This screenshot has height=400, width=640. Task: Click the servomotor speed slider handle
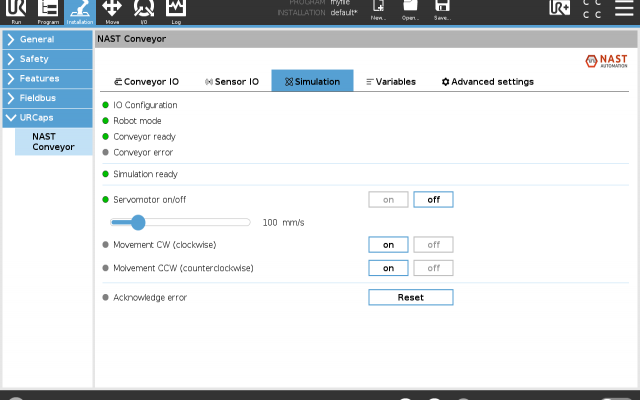pyautogui.click(x=138, y=222)
